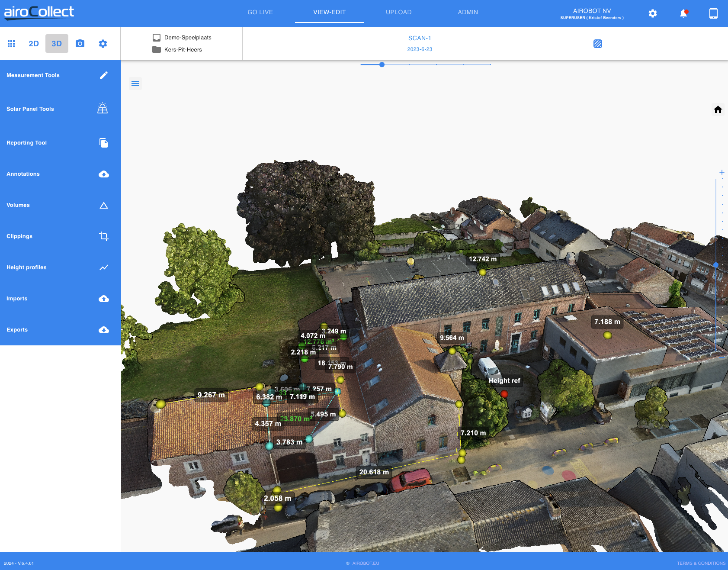This screenshot has width=728, height=570.
Task: Switch to the UPLOAD tab
Action: point(398,12)
